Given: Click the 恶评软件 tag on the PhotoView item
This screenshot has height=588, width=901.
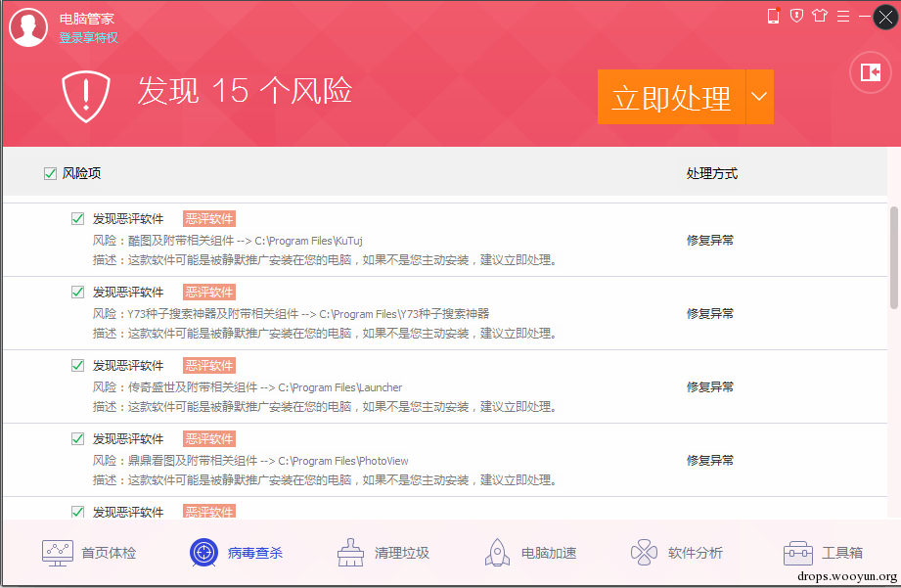Looking at the screenshot, I should coord(209,439).
